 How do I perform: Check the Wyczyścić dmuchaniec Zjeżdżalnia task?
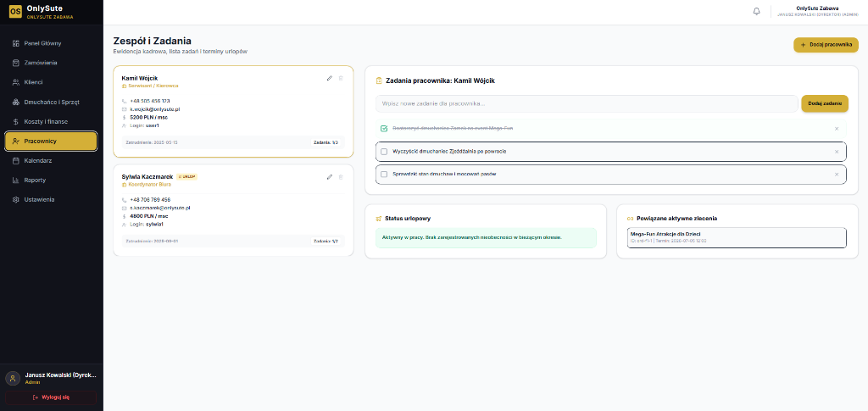click(x=384, y=152)
